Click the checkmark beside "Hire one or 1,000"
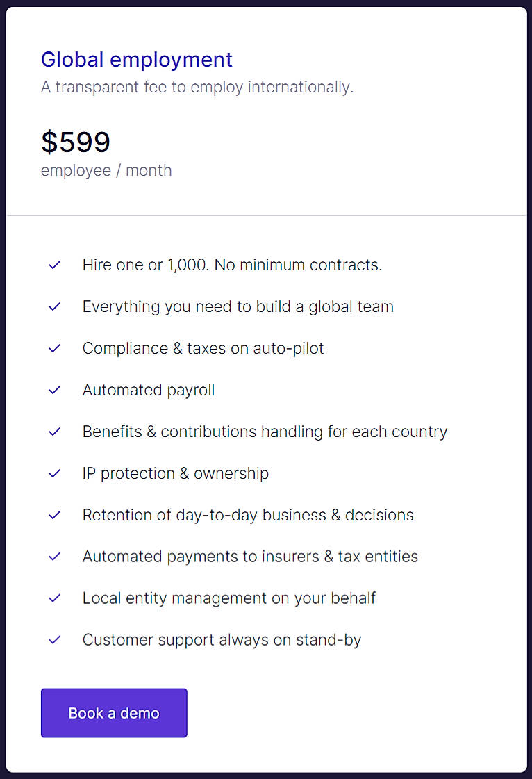 click(x=54, y=265)
